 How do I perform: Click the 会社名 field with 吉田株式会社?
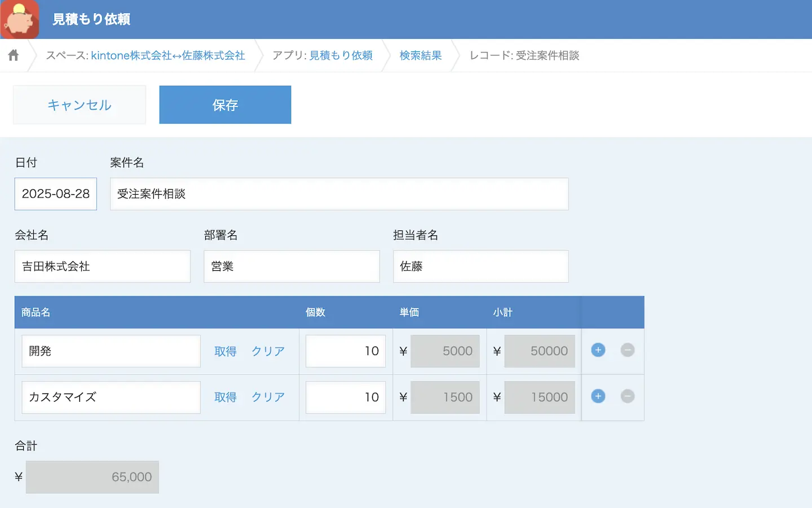[x=102, y=266]
